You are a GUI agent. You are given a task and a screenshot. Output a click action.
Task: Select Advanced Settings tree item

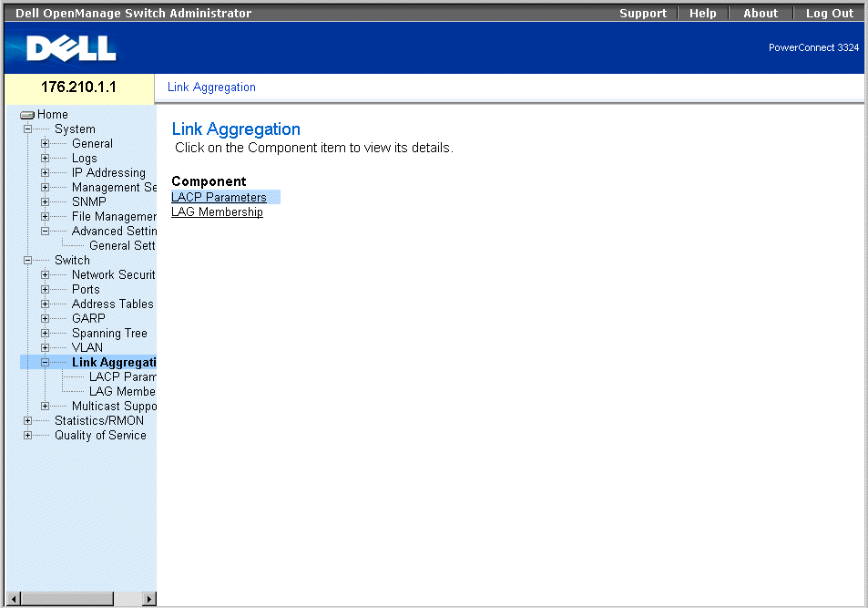[x=114, y=232]
